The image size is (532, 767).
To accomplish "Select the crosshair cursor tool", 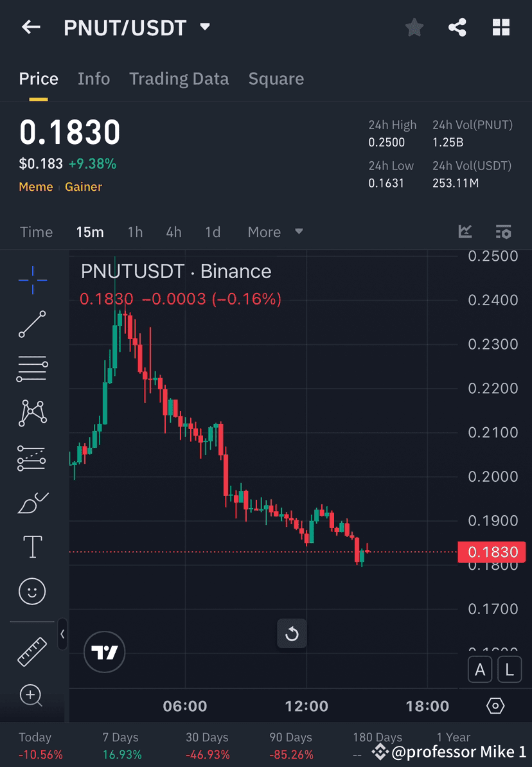I will tap(32, 279).
